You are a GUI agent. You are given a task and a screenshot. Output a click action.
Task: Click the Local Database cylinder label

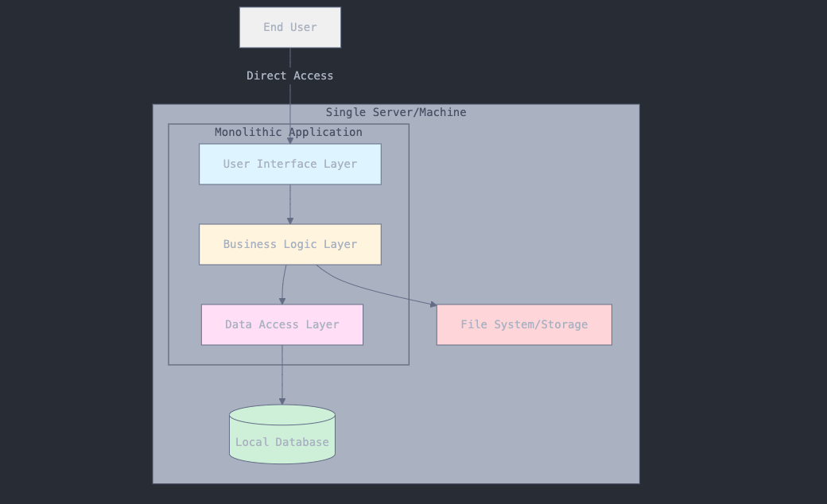point(282,443)
